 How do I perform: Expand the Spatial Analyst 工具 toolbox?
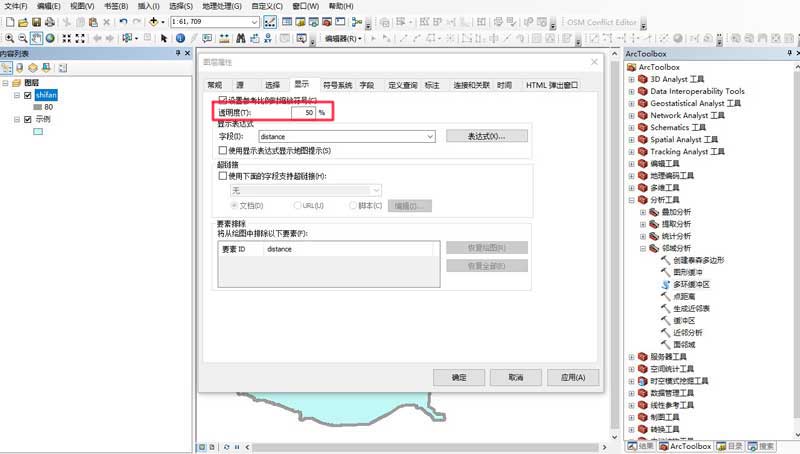coord(631,139)
